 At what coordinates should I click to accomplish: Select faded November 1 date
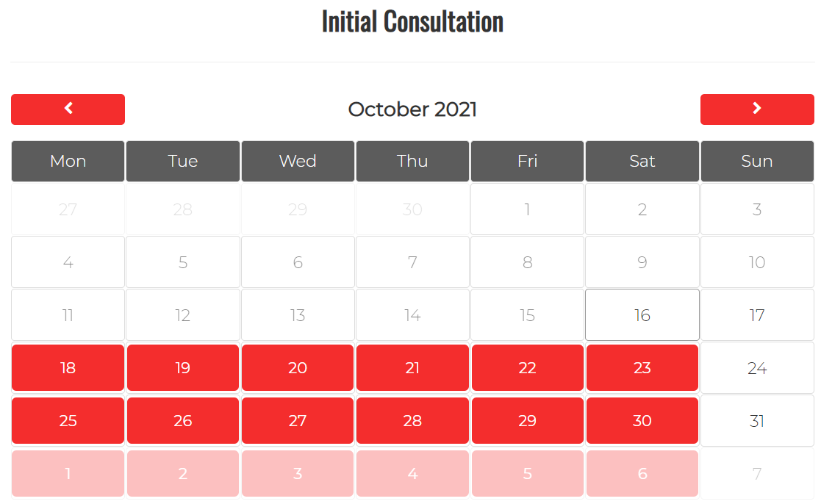(68, 473)
